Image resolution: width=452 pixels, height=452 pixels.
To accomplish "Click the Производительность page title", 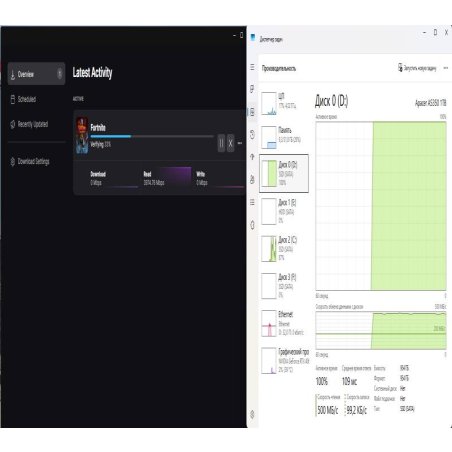I will click(279, 68).
